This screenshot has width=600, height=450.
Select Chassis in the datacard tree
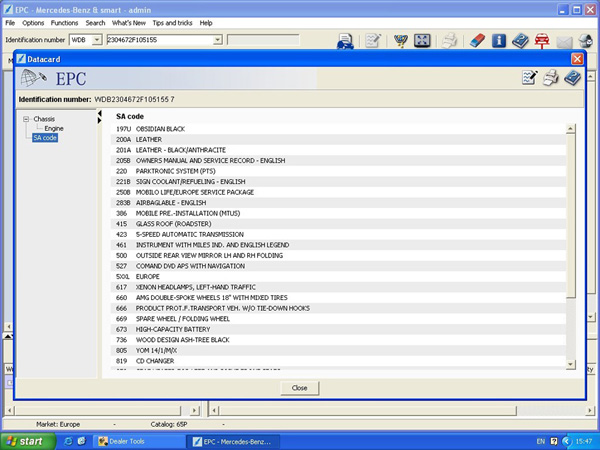point(44,119)
